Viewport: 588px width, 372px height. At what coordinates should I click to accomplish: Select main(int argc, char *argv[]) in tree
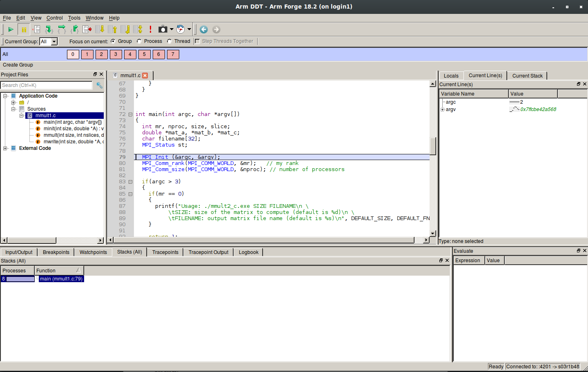pyautogui.click(x=73, y=122)
